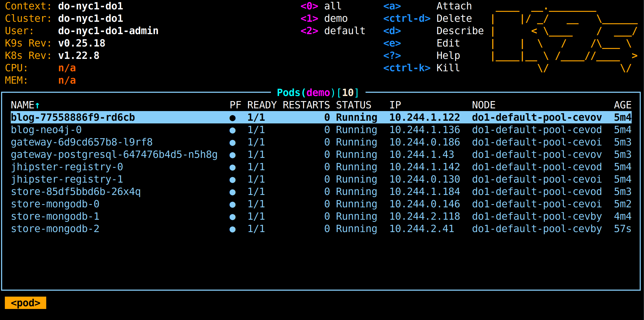Click port-forward dot for blog-neo4j-0
Viewport: 644px width, 320px height.
232,130
